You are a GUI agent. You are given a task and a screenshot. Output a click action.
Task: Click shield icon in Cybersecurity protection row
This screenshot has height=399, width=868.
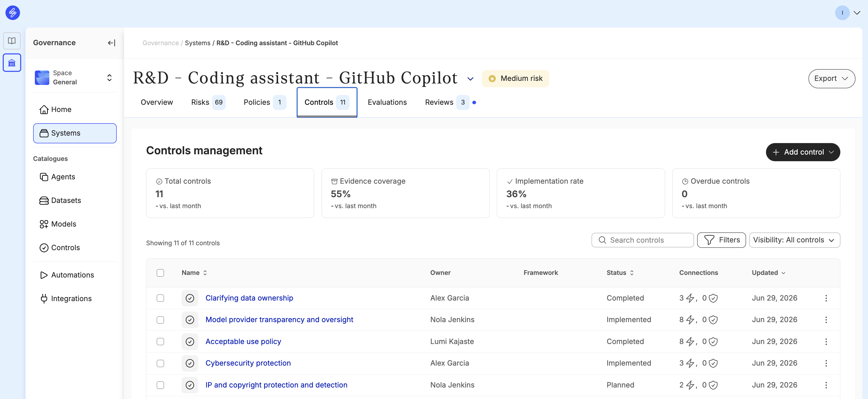pos(713,363)
